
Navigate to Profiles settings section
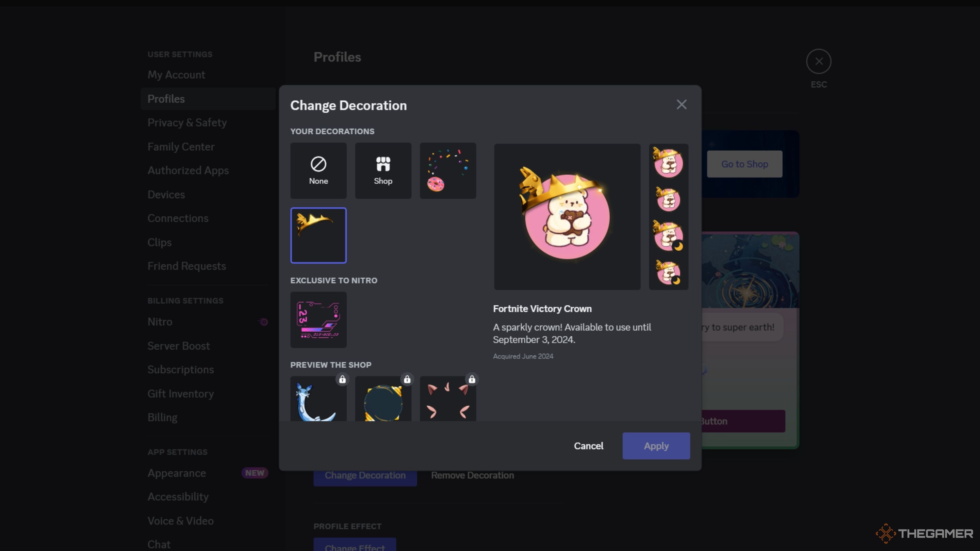[166, 98]
